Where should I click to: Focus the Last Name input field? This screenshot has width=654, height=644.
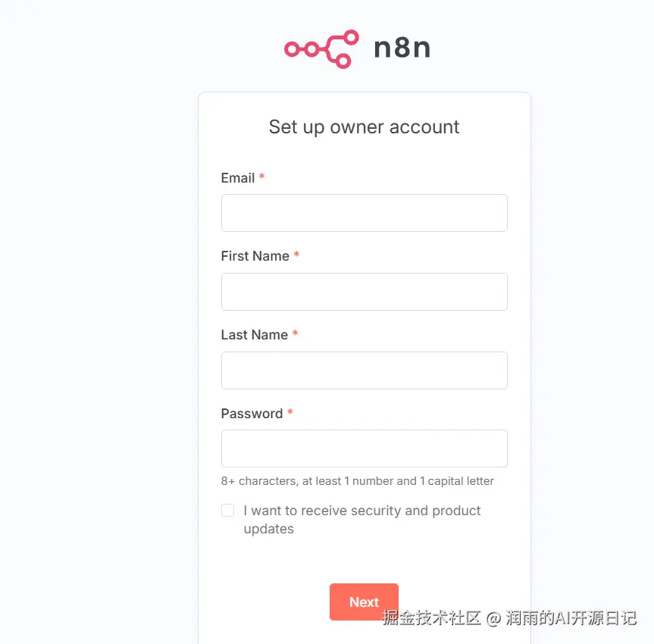coord(364,370)
